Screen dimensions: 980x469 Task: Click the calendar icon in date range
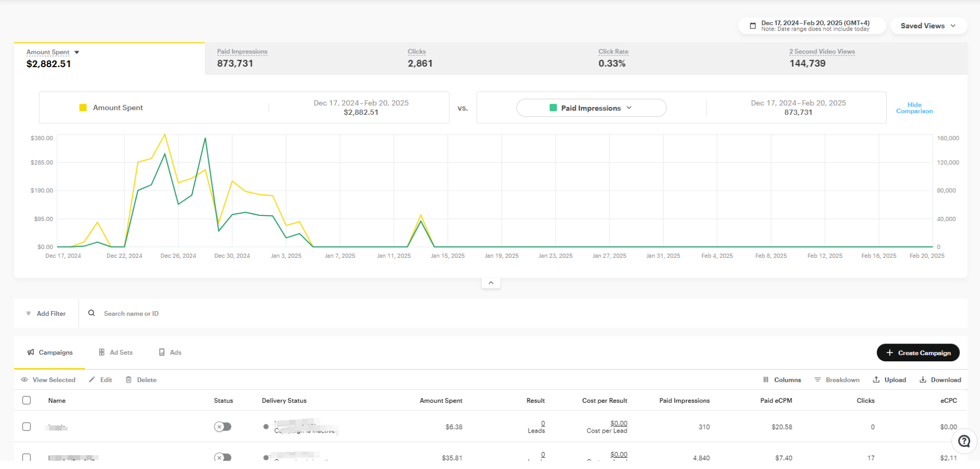[x=753, y=26]
